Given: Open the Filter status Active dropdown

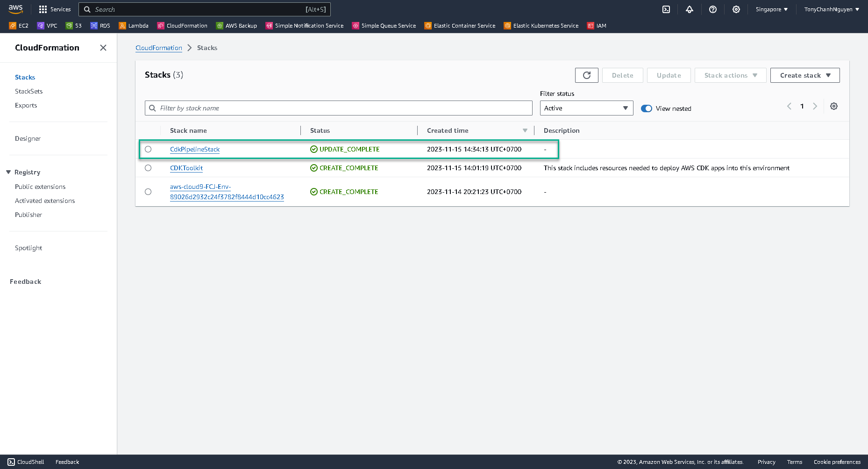Looking at the screenshot, I should [x=587, y=108].
